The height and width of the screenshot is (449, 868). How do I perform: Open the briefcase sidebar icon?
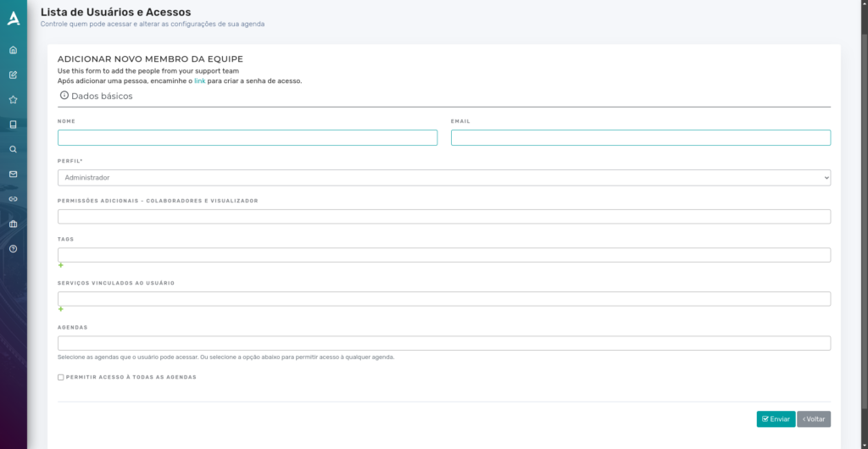click(x=14, y=224)
